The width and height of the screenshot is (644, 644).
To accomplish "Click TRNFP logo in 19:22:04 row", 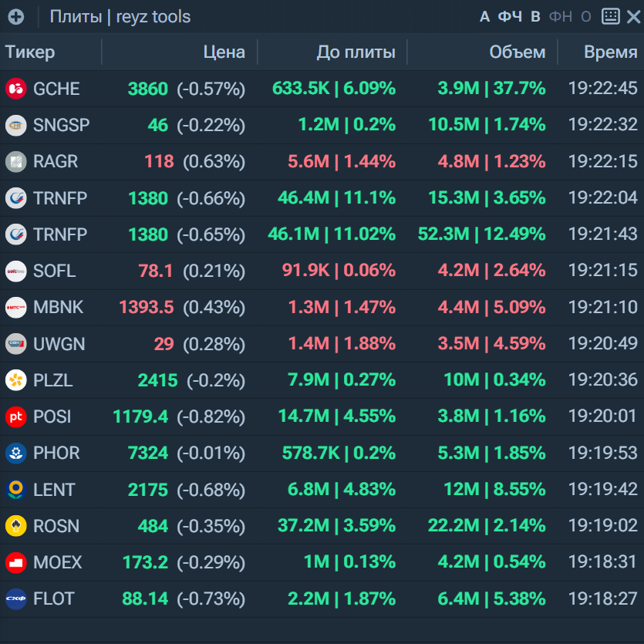I will [x=16, y=198].
